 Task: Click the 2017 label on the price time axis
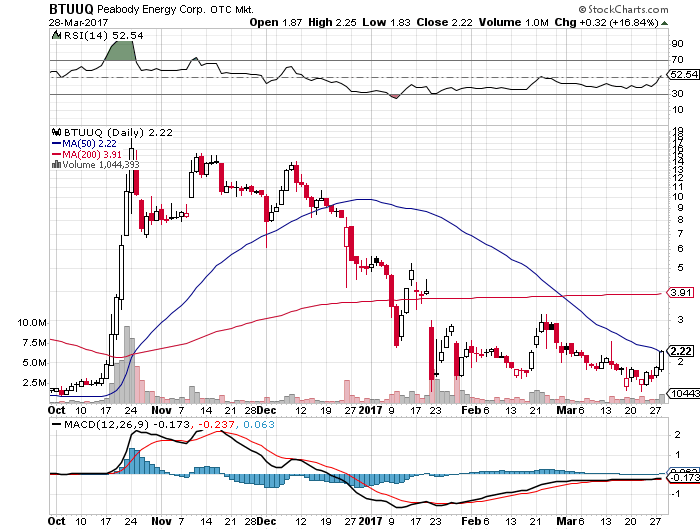click(371, 410)
